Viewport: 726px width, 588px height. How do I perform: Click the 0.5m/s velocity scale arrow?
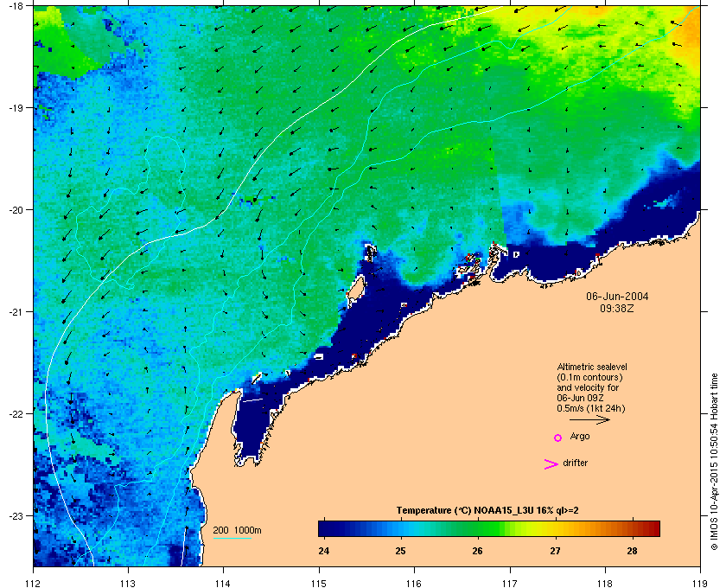[589, 420]
